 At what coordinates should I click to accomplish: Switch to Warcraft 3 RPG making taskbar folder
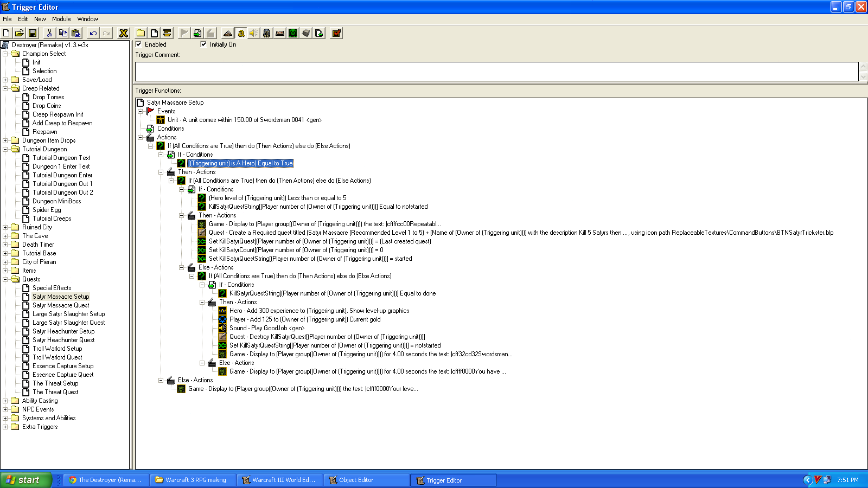(193, 480)
